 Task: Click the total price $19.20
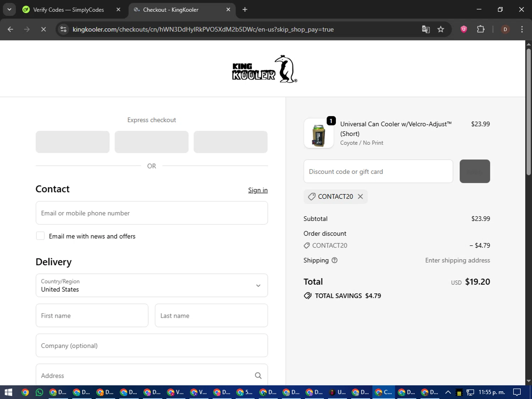(477, 282)
